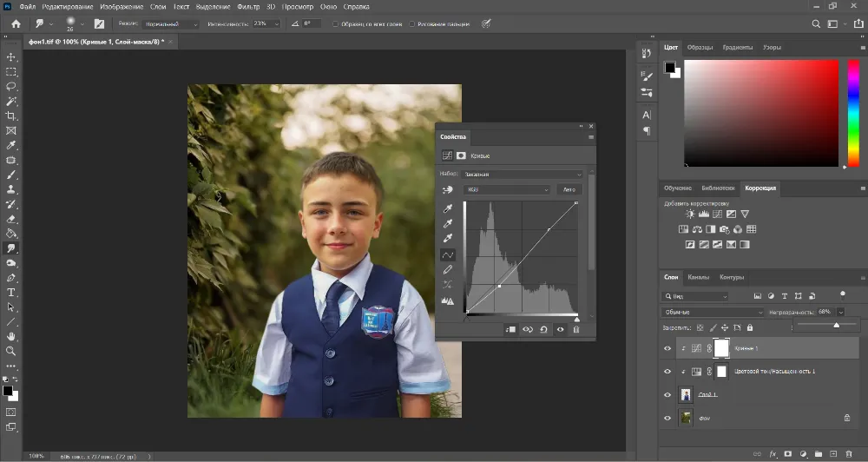Screen dimensions: 868x462
Task: Enable the 'Рисование пальцем' checkbox
Action: (x=411, y=24)
